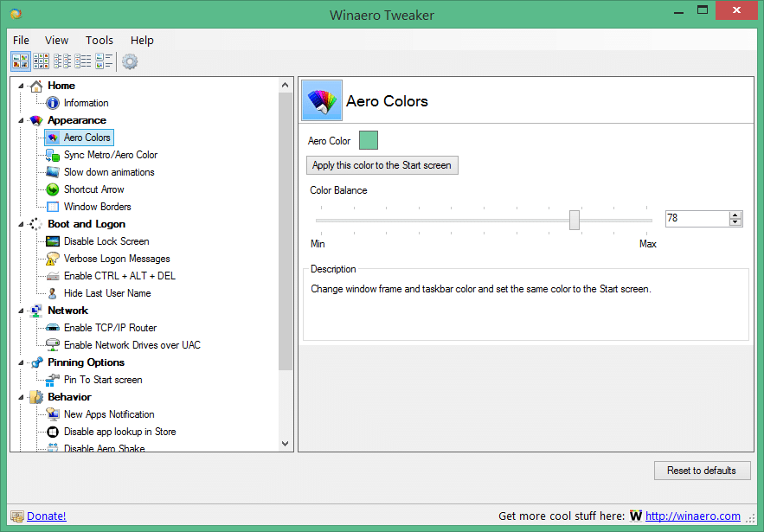764x532 pixels.
Task: Click the Pin To Start screen icon
Action: pos(53,380)
